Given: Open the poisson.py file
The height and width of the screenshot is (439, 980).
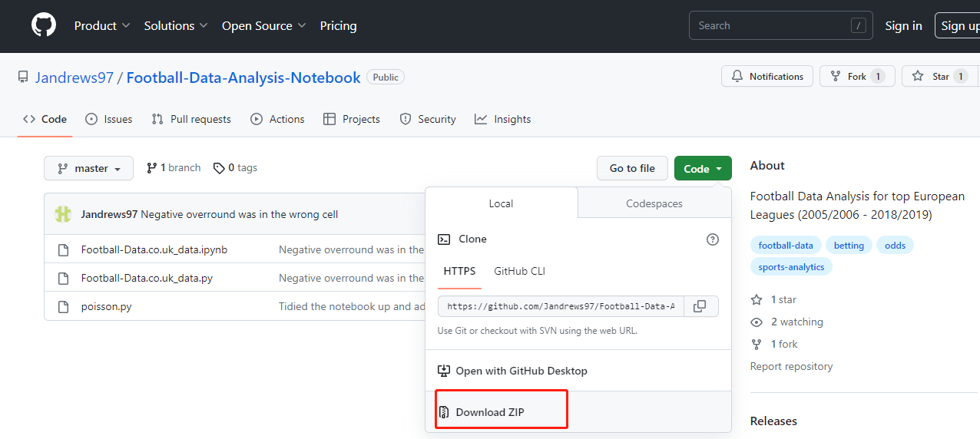Looking at the screenshot, I should [107, 306].
